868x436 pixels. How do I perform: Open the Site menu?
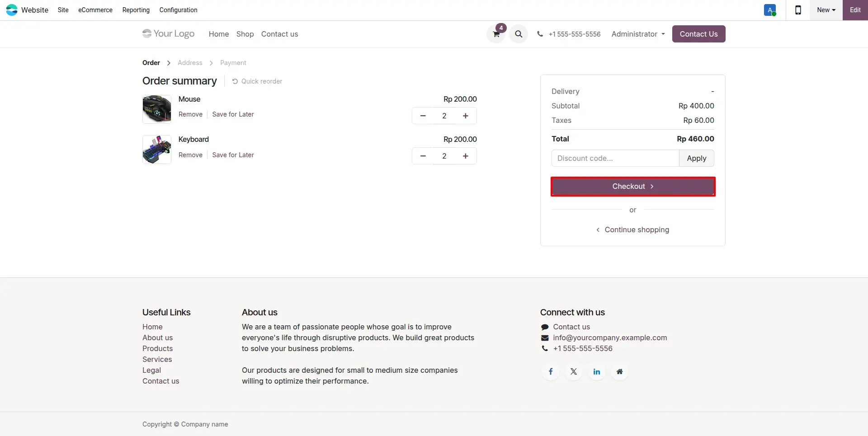(63, 10)
